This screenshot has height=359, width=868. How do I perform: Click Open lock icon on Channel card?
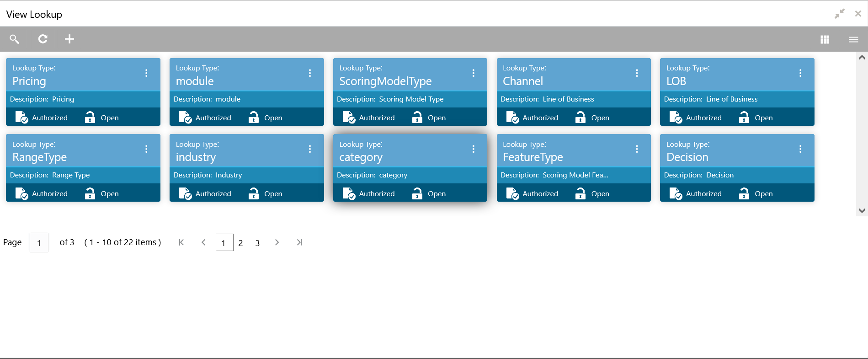pyautogui.click(x=580, y=118)
